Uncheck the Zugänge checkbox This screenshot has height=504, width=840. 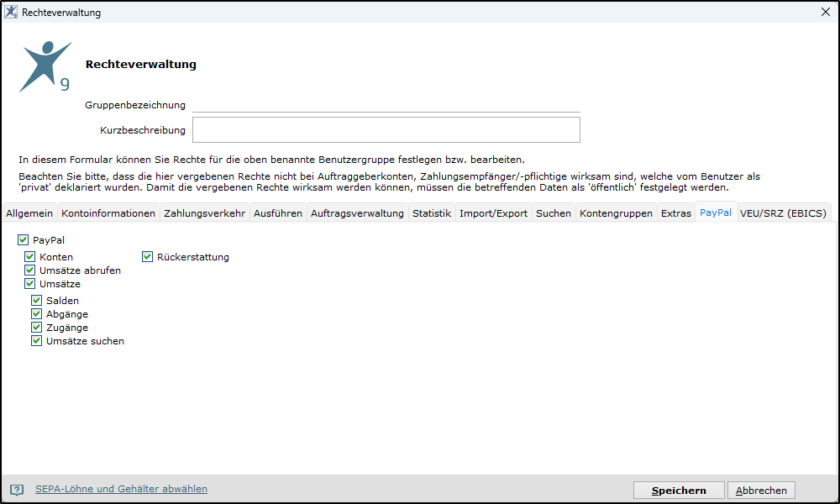coord(36,328)
